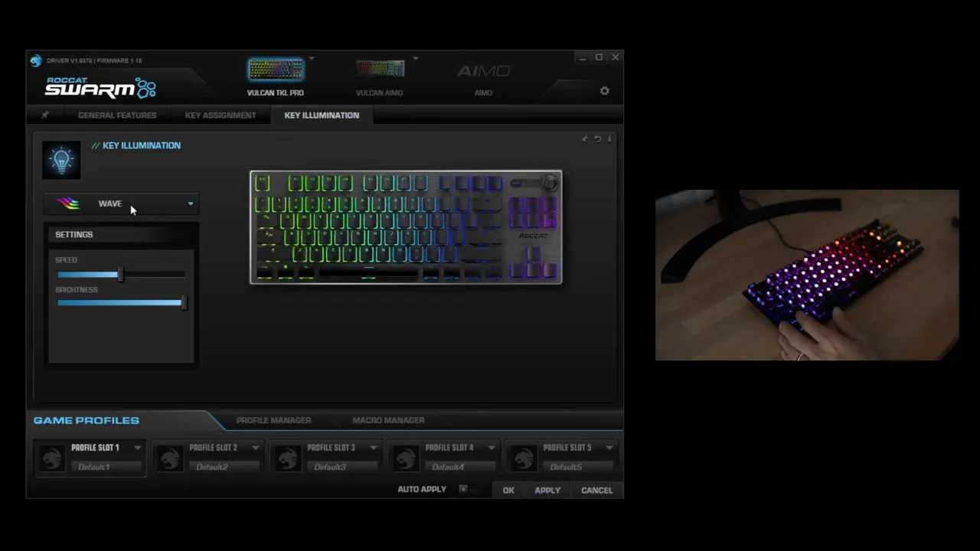Click the Default1 profile name field
Image resolution: width=980 pixels, height=551 pixels.
(x=106, y=467)
